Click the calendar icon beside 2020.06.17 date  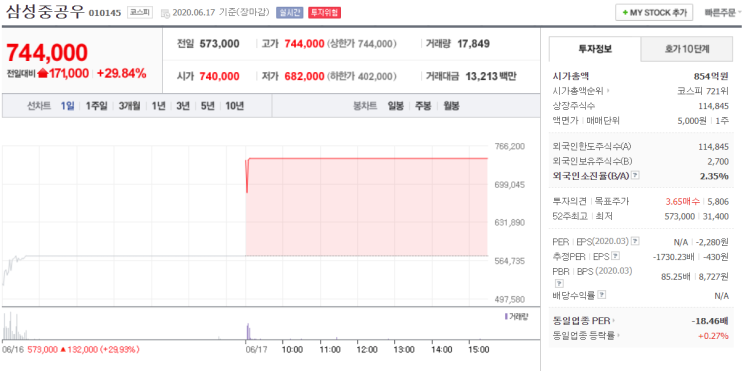[x=165, y=13]
